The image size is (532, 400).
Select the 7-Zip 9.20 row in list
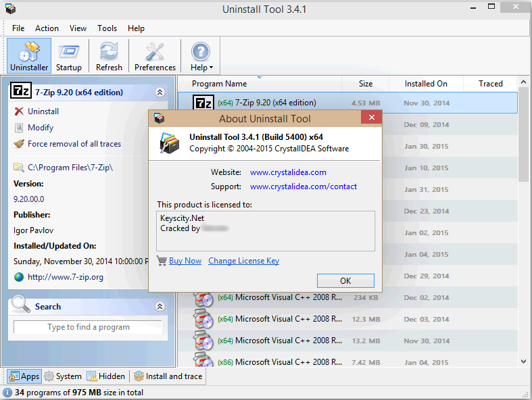(x=347, y=103)
